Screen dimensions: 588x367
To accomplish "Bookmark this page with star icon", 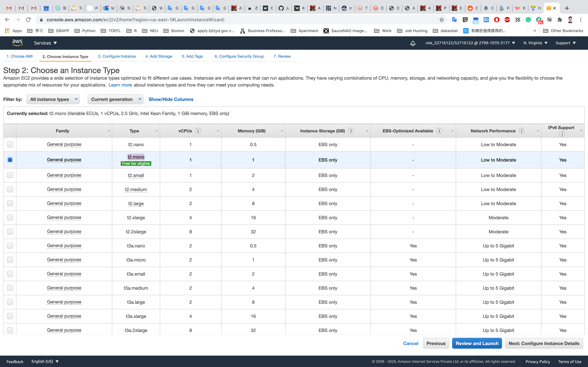I will [x=441, y=20].
